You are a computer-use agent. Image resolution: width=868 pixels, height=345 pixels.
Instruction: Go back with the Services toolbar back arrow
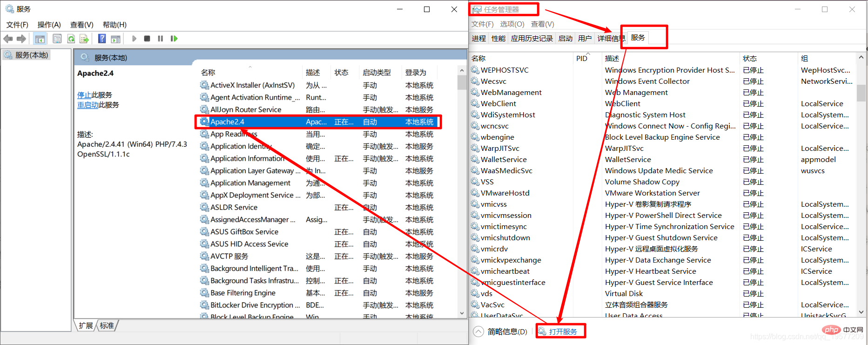coord(8,39)
